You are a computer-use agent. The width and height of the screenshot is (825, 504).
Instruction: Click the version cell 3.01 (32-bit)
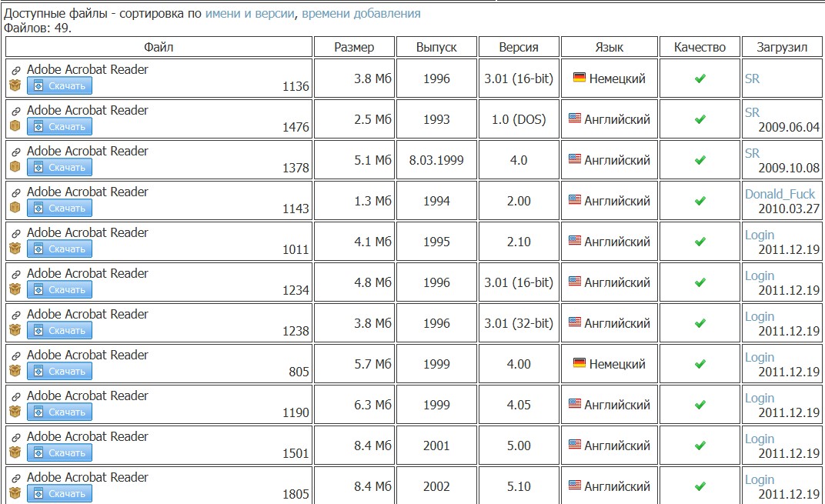[x=519, y=323]
